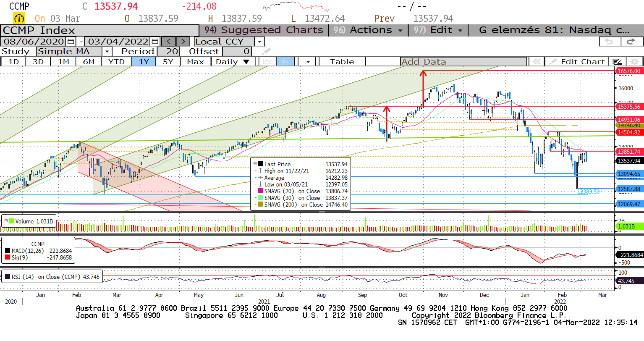
Task: Open the end date calendar picker
Action: click(155, 42)
